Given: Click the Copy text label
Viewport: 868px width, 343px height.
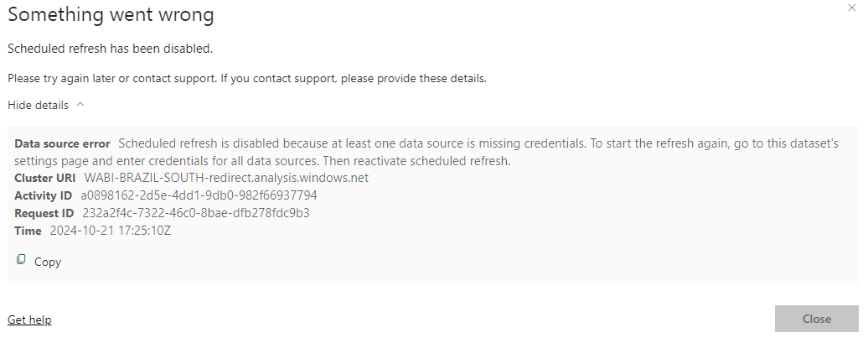Looking at the screenshot, I should tap(48, 262).
